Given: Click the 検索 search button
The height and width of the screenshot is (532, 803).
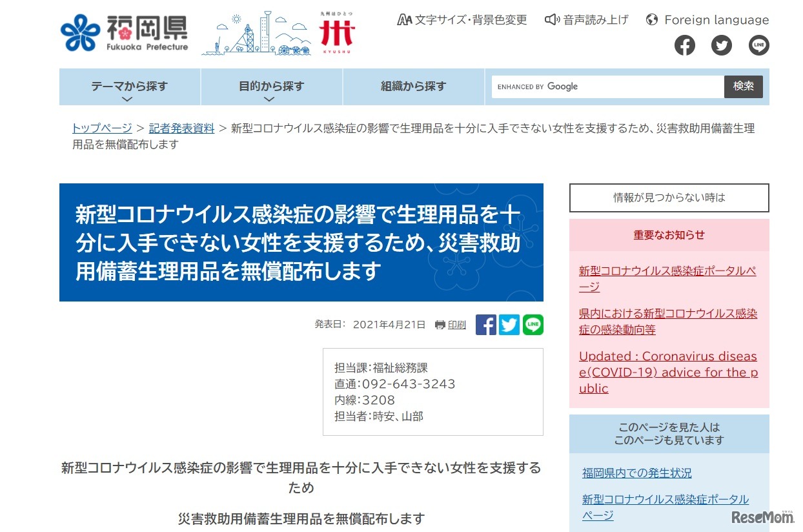Looking at the screenshot, I should click(x=744, y=87).
